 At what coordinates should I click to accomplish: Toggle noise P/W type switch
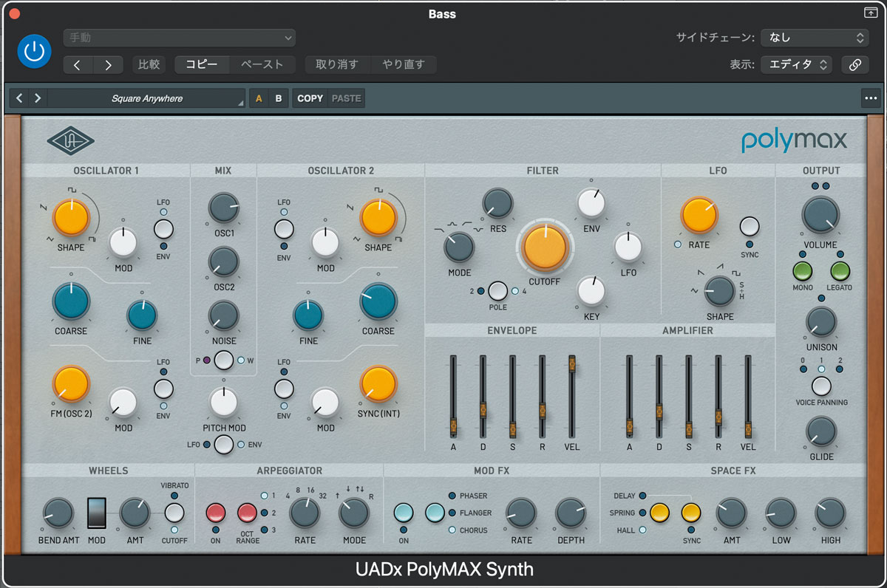click(x=223, y=360)
